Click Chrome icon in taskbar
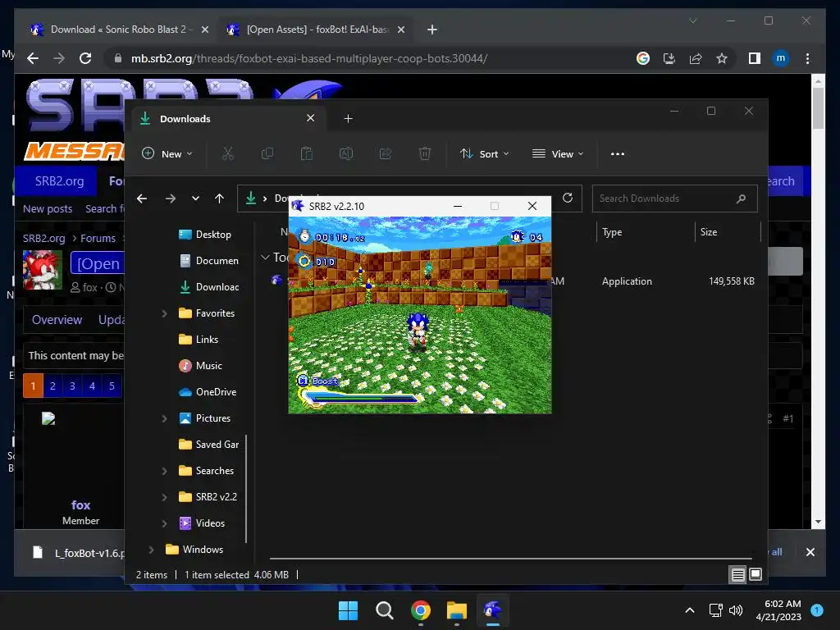Screen dimensions: 840x630 [421, 610]
